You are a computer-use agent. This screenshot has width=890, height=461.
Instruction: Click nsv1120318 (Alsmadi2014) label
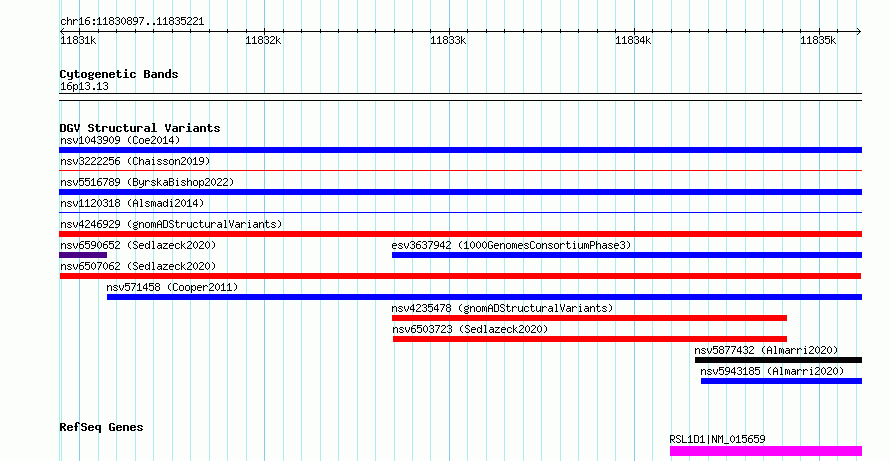(x=132, y=203)
